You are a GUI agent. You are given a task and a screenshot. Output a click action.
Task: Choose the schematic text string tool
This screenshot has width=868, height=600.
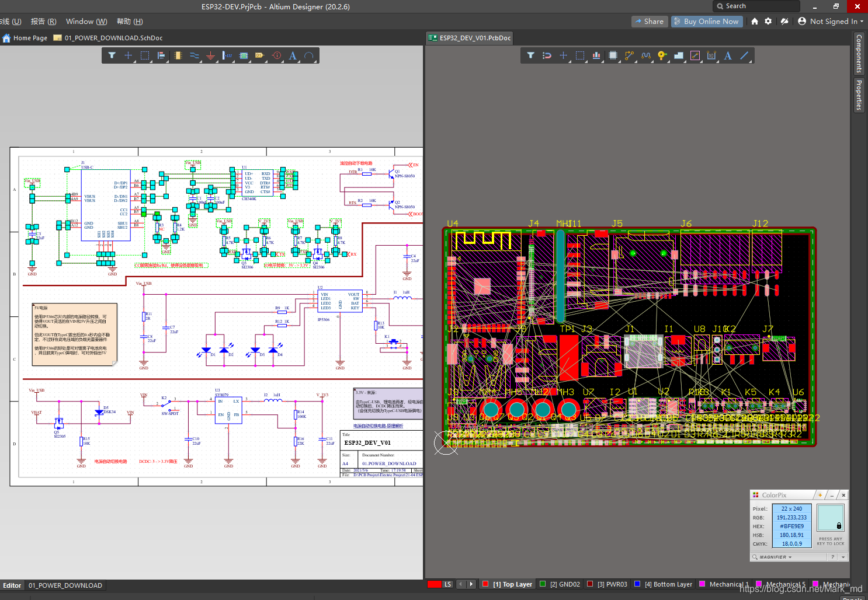(x=293, y=55)
